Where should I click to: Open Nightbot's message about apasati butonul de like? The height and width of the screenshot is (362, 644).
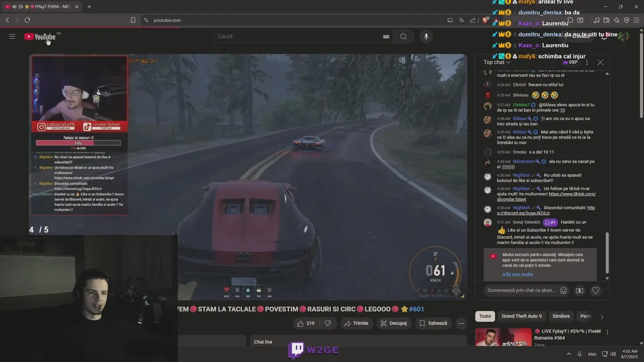539,177
